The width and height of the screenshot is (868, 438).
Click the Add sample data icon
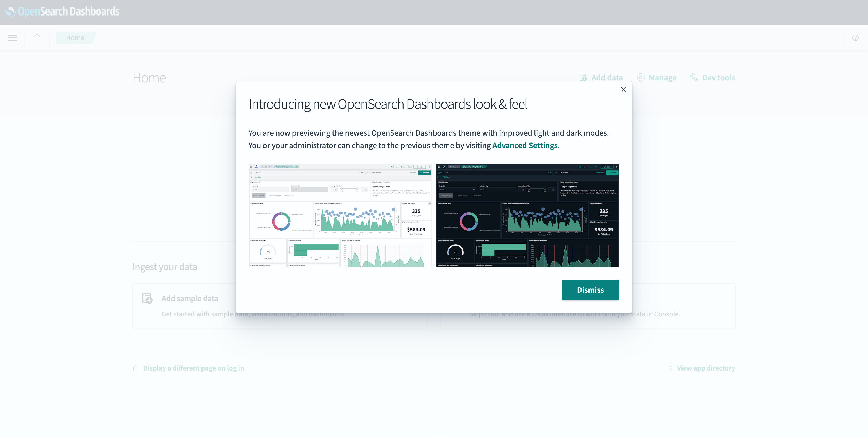point(147,298)
